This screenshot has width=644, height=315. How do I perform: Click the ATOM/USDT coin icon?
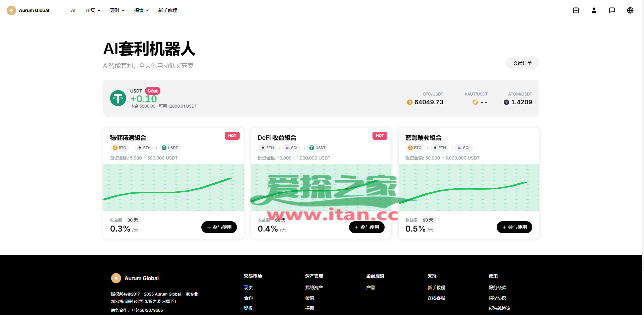[506, 102]
